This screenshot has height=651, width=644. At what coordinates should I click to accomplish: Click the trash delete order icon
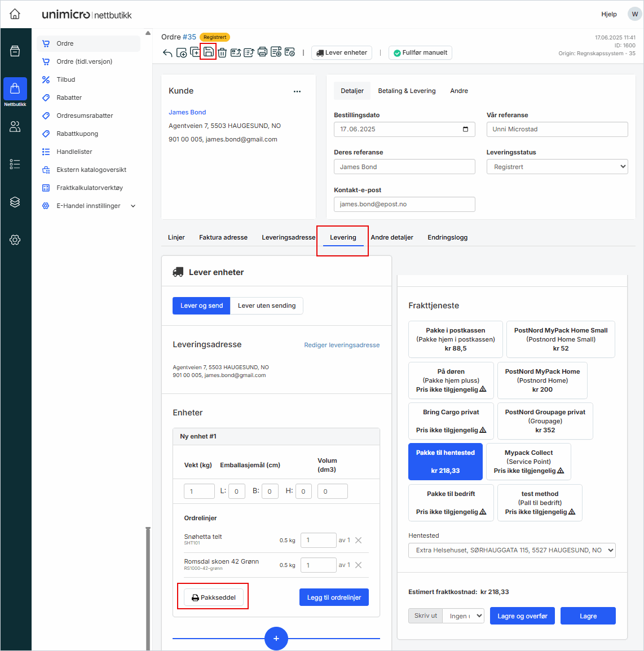point(222,52)
